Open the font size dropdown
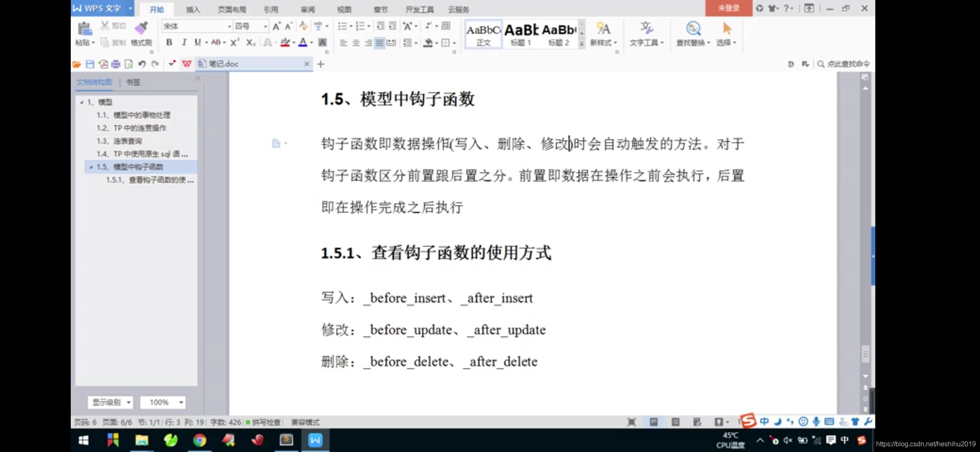The image size is (980, 452). click(265, 26)
